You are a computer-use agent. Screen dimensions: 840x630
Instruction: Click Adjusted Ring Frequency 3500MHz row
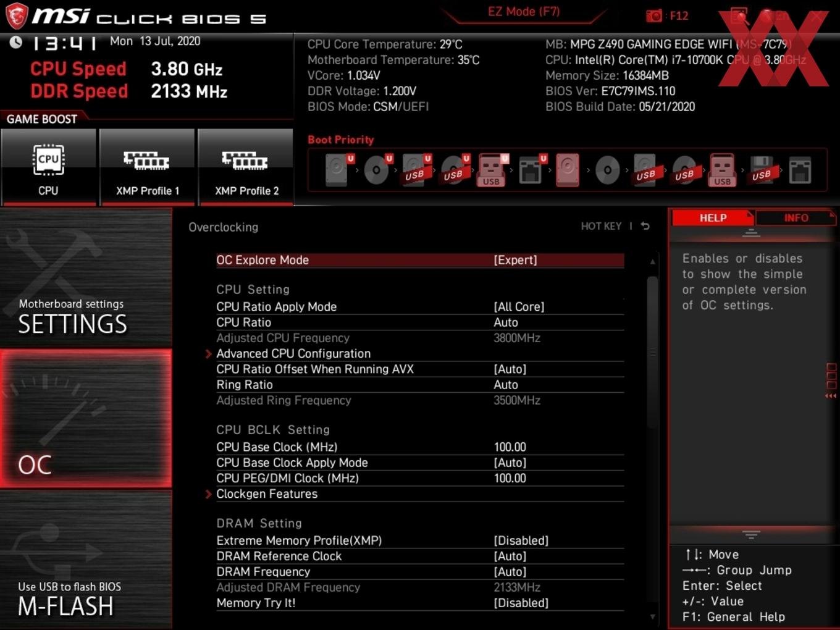point(420,400)
